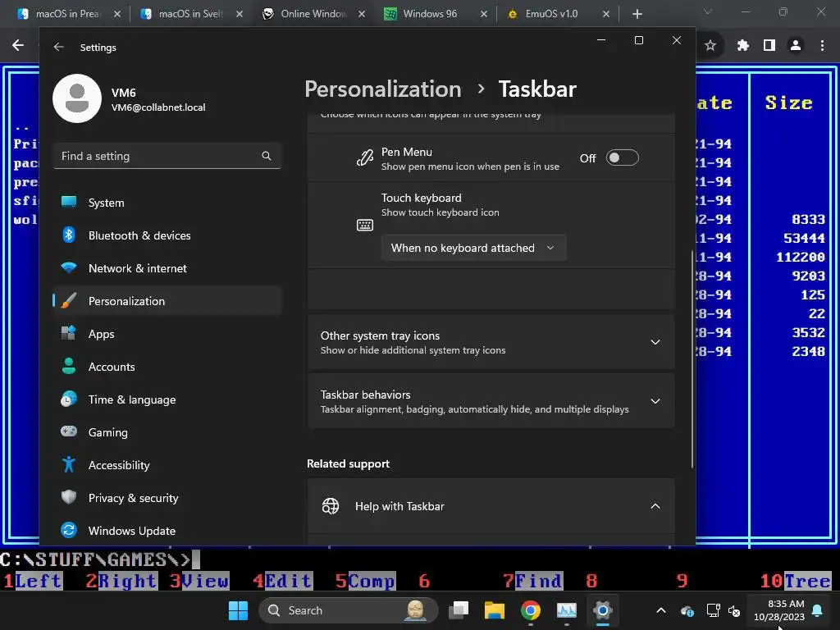
Task: Click 3 View function key in DOS window
Action: coord(199,581)
